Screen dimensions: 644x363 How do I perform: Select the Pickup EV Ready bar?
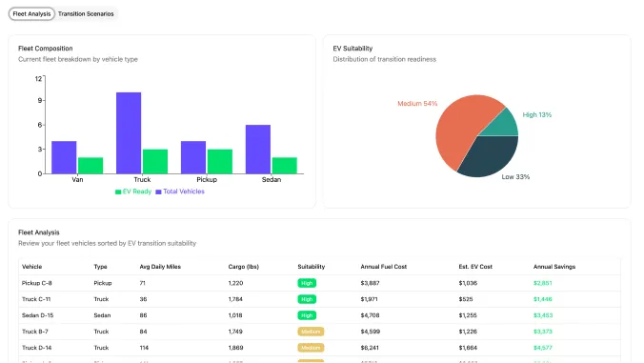tap(220, 161)
